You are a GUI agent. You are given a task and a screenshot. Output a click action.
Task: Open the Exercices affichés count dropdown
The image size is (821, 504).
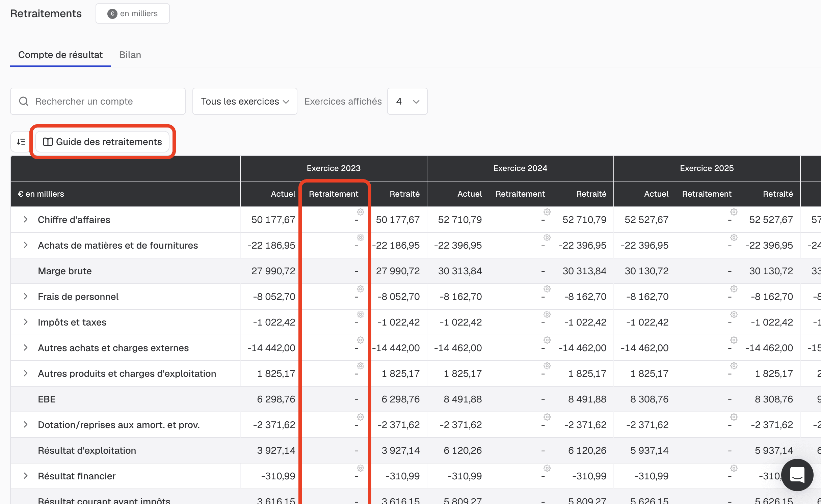407,101
